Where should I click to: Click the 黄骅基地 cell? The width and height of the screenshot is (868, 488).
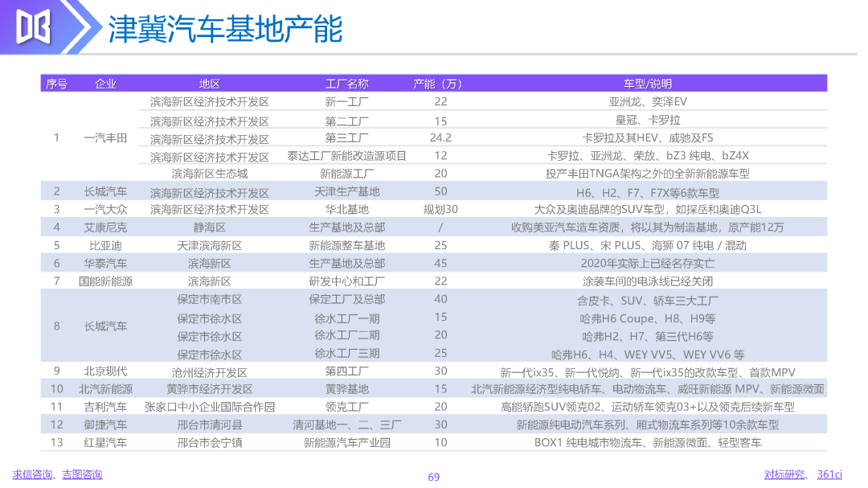(346, 389)
